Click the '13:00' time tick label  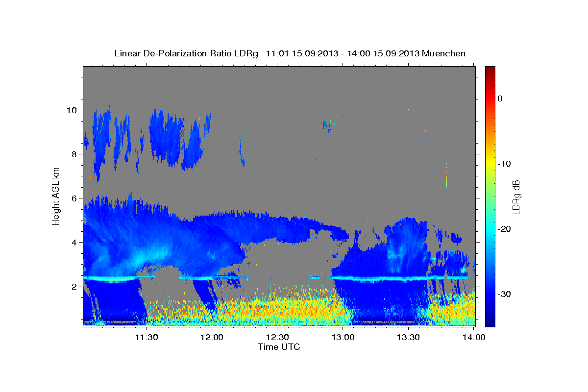coord(343,337)
